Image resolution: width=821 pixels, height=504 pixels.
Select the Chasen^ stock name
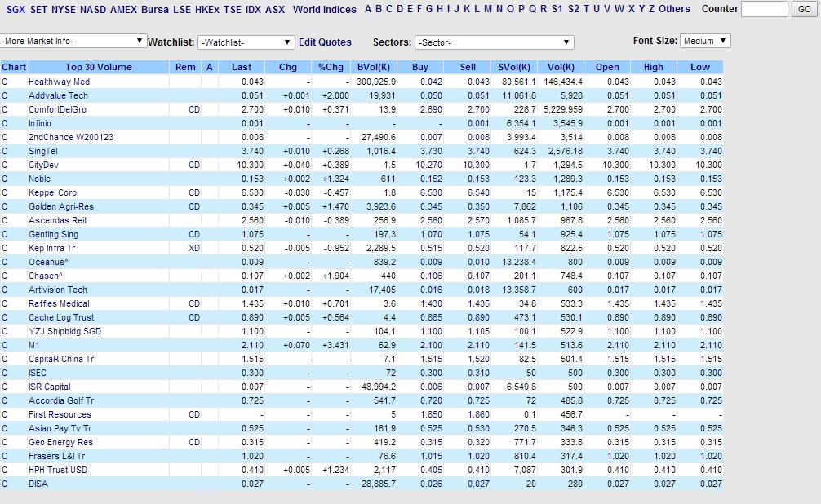46,276
